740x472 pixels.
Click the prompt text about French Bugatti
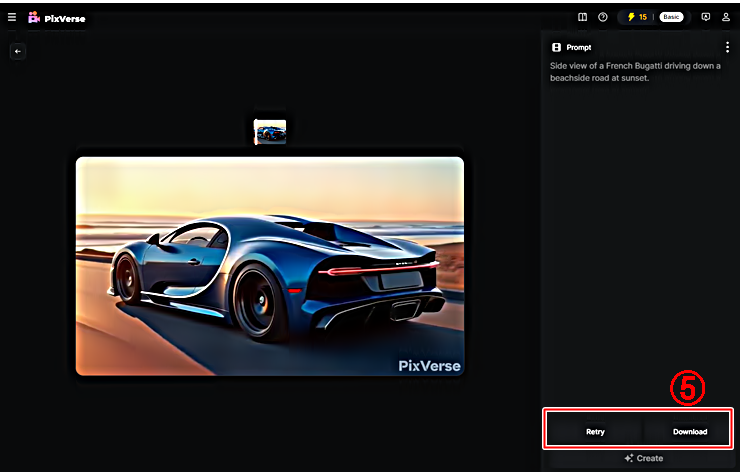[635, 72]
